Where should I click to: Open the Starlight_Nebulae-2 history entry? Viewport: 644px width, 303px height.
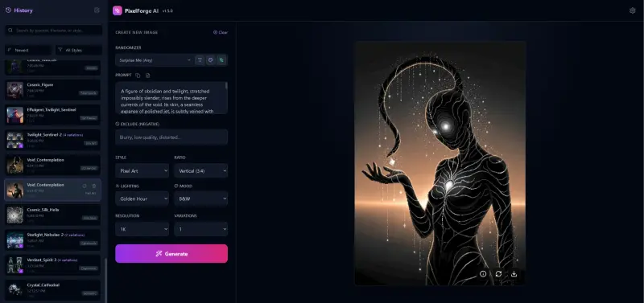click(x=52, y=240)
